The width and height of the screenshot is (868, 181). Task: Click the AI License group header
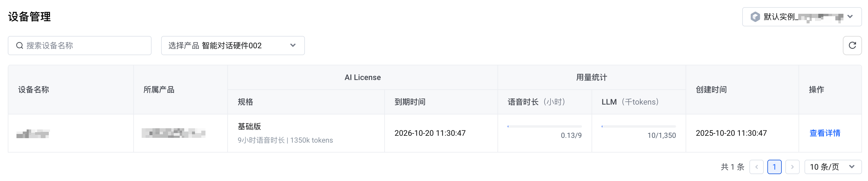point(362,78)
